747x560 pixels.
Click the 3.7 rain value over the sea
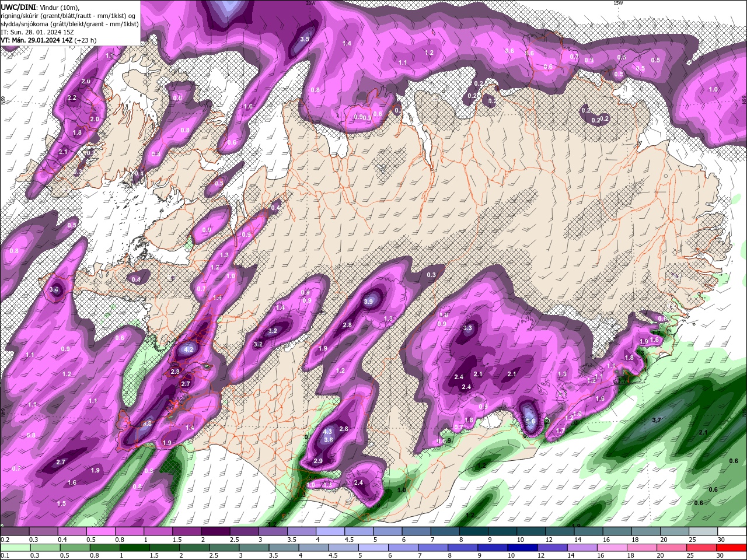click(x=656, y=420)
